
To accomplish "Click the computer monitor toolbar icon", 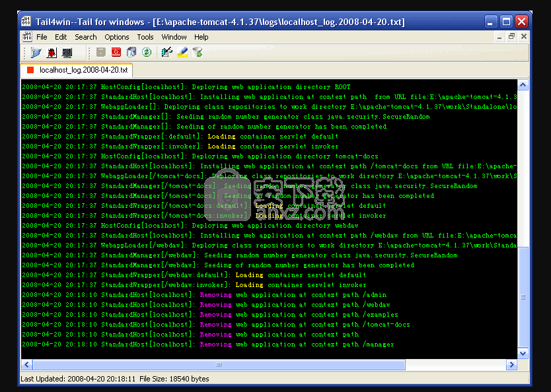I will pyautogui.click(x=67, y=53).
